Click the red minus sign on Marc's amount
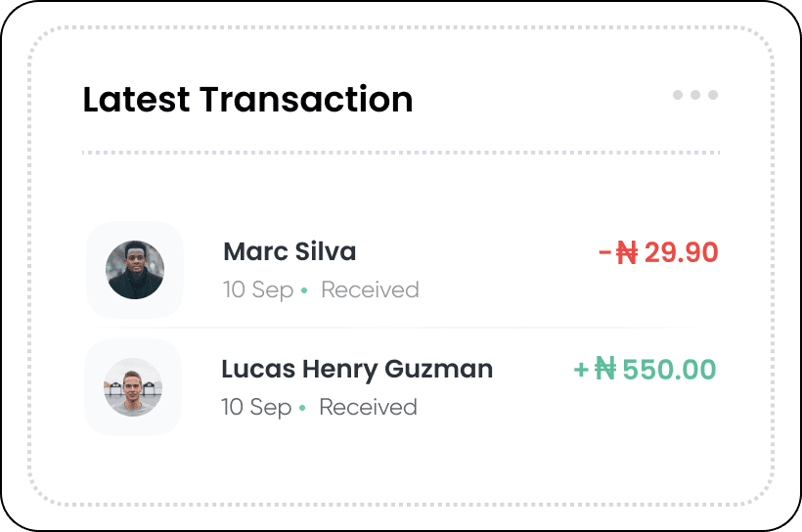 point(604,253)
